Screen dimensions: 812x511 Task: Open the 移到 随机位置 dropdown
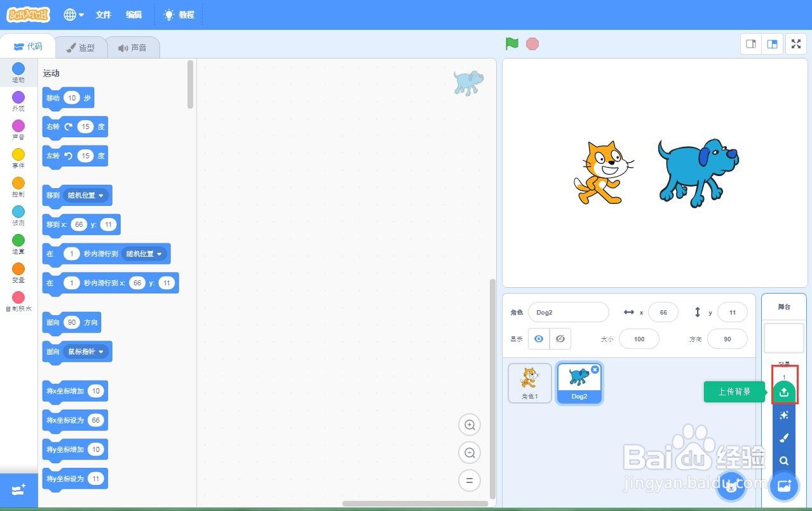tap(86, 195)
